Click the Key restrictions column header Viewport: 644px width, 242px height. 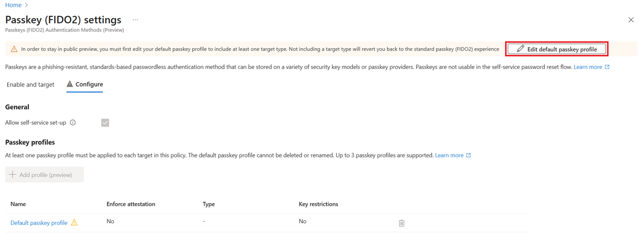point(318,204)
